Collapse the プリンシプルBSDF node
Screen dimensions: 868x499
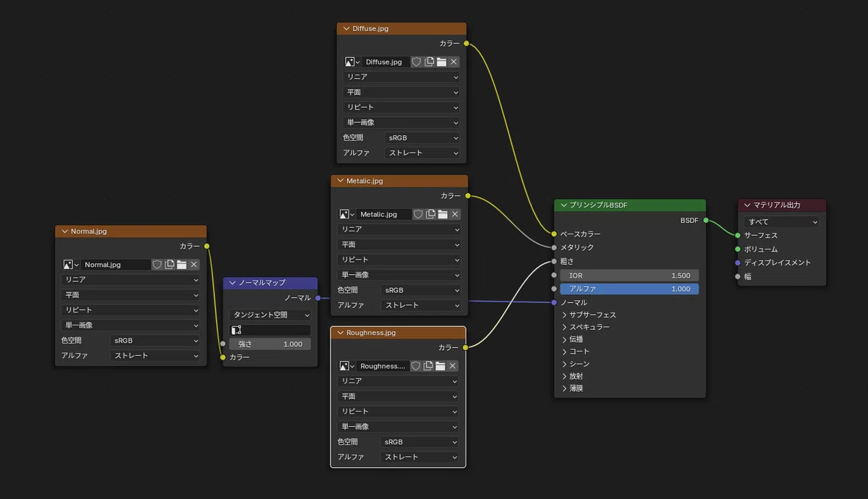563,205
